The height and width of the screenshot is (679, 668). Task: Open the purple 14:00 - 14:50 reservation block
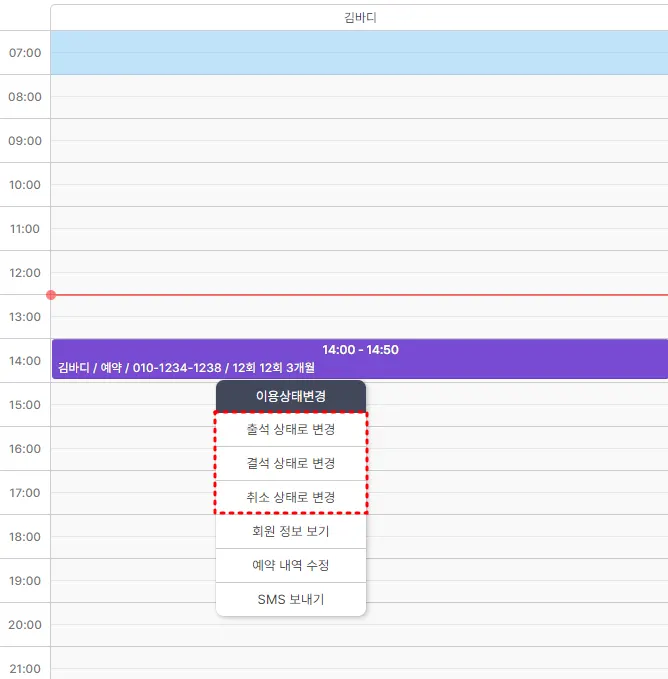(x=360, y=359)
